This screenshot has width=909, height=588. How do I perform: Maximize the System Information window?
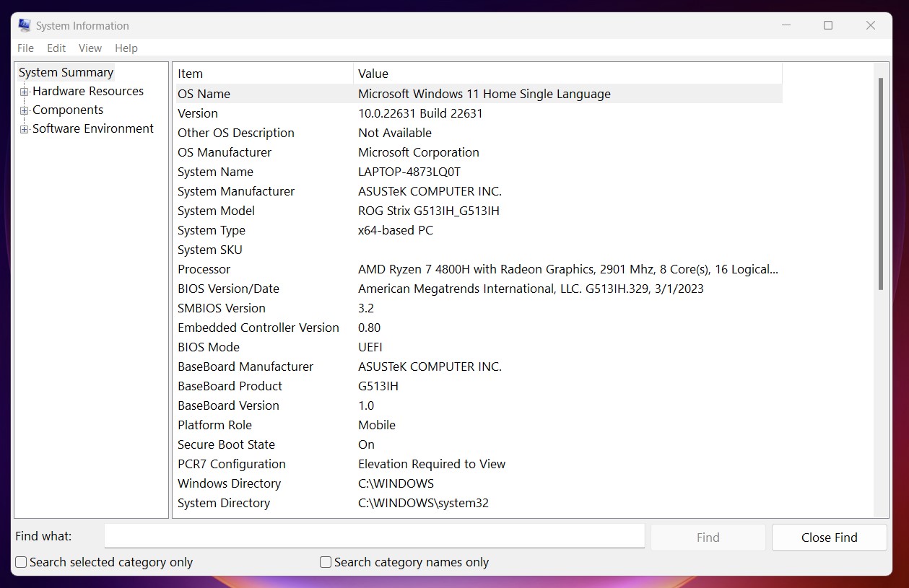pyautogui.click(x=828, y=25)
